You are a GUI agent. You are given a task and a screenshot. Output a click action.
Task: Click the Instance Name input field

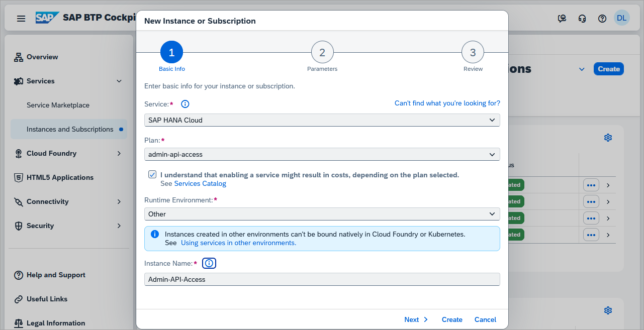322,279
